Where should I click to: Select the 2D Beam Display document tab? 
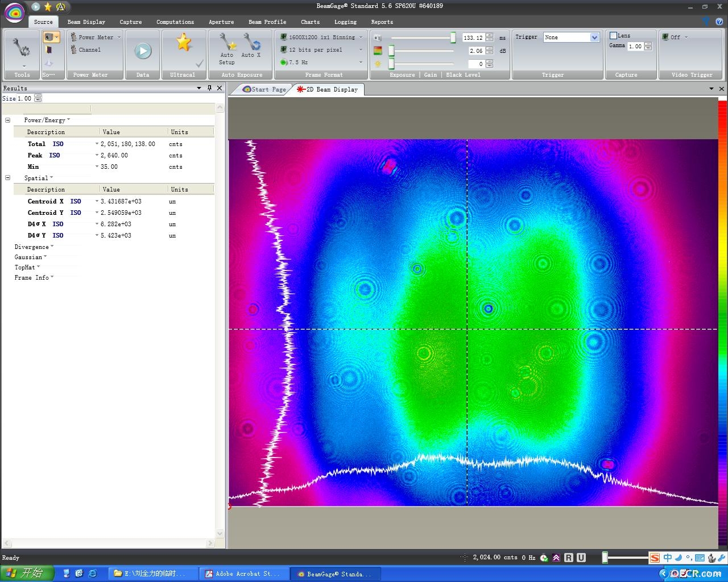328,89
